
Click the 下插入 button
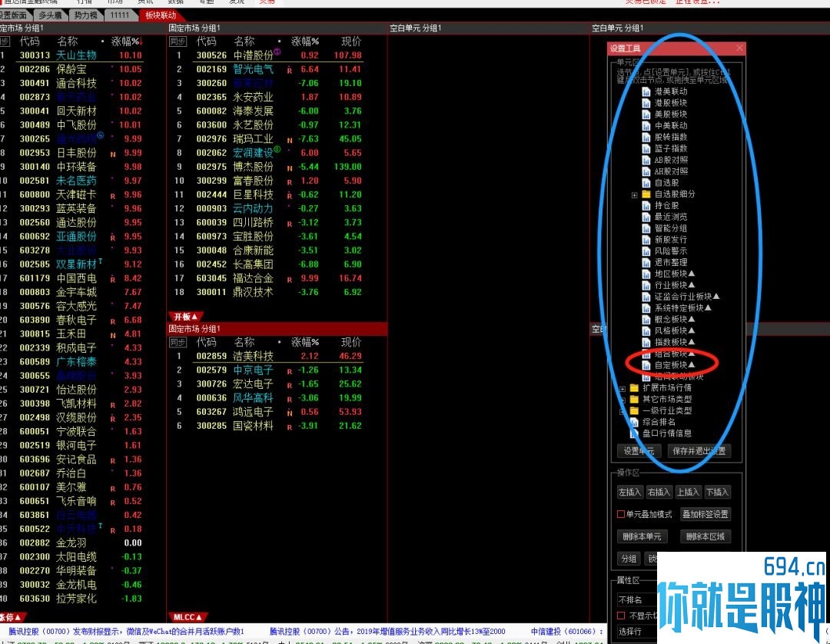[717, 492]
